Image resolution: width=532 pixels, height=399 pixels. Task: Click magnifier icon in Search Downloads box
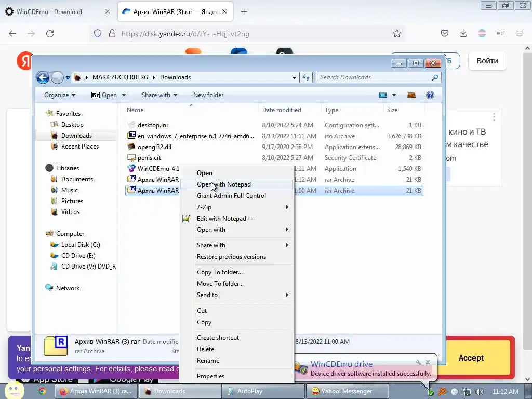(435, 77)
